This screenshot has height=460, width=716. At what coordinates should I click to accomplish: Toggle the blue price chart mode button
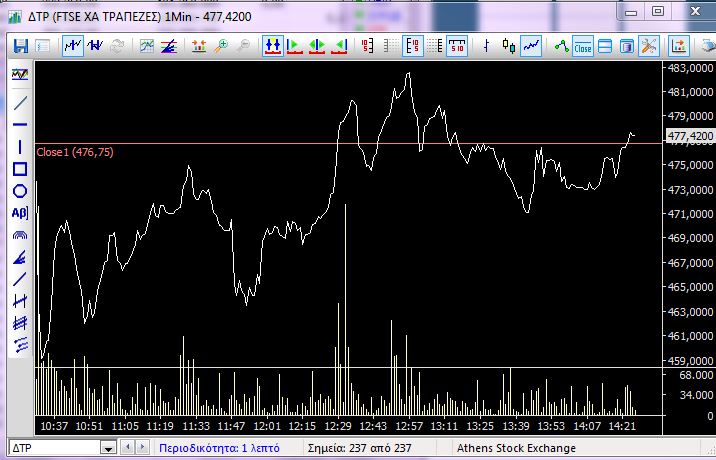pyautogui.click(x=73, y=46)
